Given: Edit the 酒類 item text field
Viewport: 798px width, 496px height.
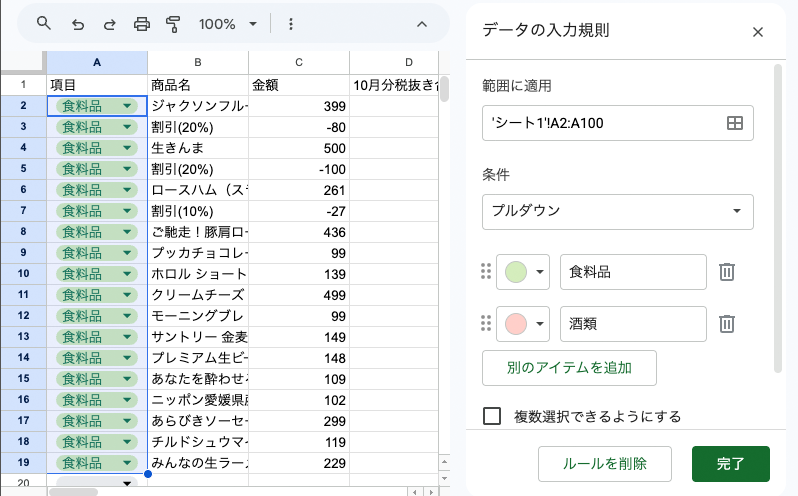Looking at the screenshot, I should [x=633, y=324].
